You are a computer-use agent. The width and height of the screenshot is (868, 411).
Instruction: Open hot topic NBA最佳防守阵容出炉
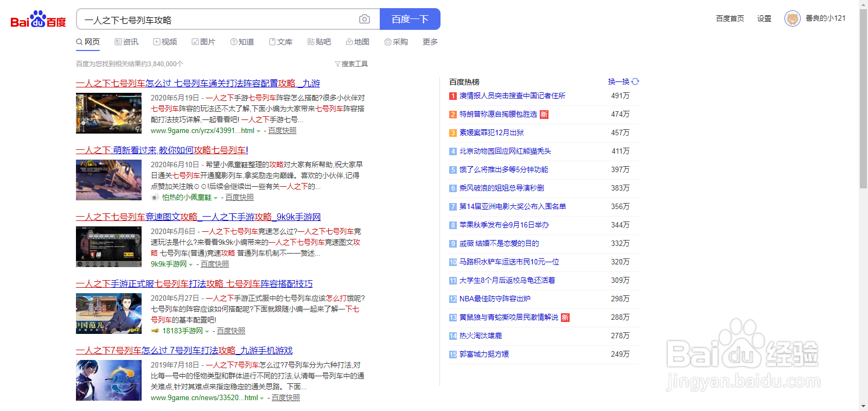pos(495,299)
